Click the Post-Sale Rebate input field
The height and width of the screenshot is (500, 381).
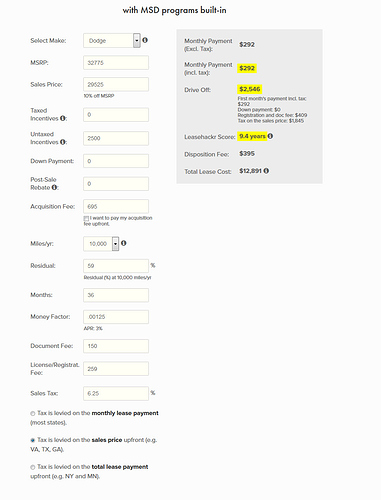[x=116, y=184]
